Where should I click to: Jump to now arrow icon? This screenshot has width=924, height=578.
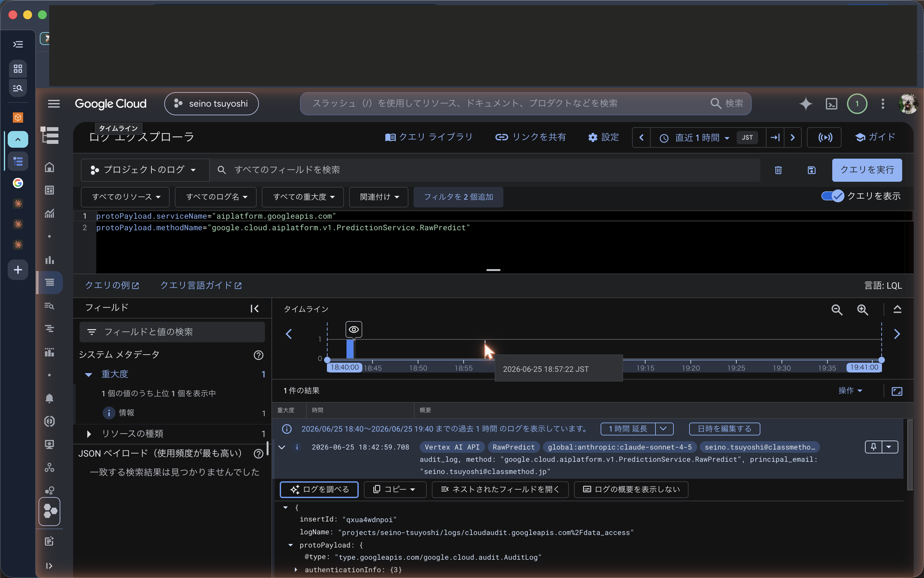point(775,138)
